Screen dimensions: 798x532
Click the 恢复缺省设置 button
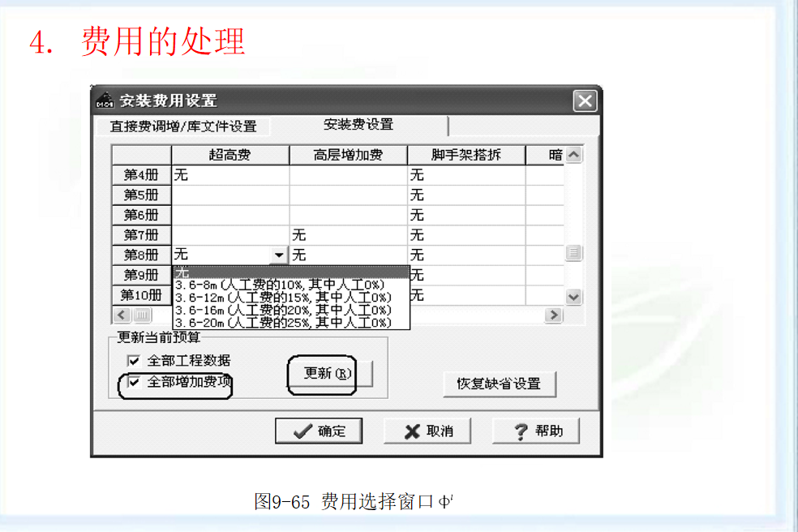pos(500,384)
